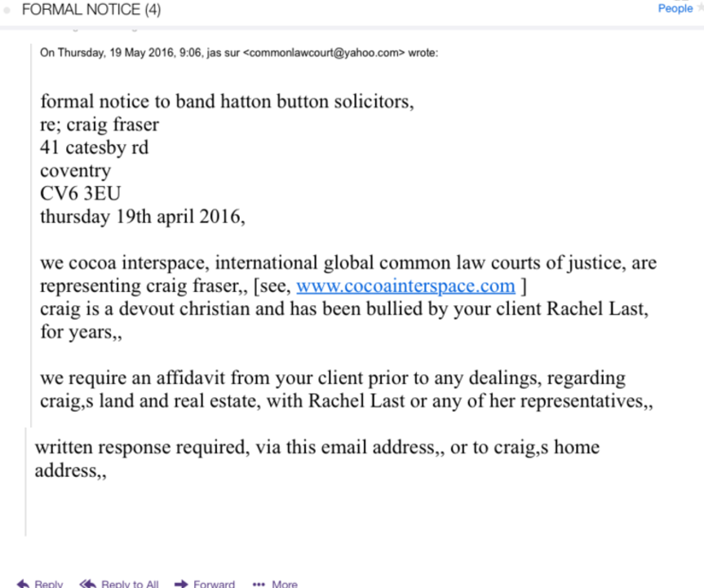Click the quoted header line dated 19 May 2016
Viewport: 704px width, 588px height.
pyautogui.click(x=239, y=53)
